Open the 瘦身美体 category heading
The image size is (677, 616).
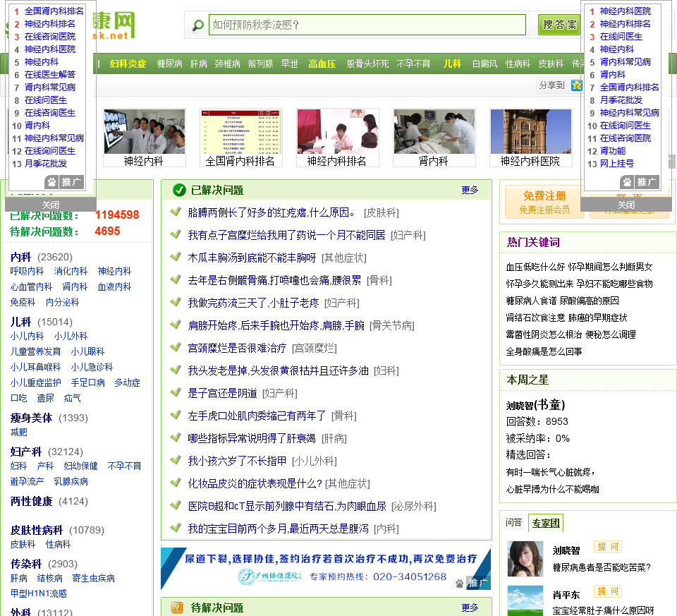31,418
